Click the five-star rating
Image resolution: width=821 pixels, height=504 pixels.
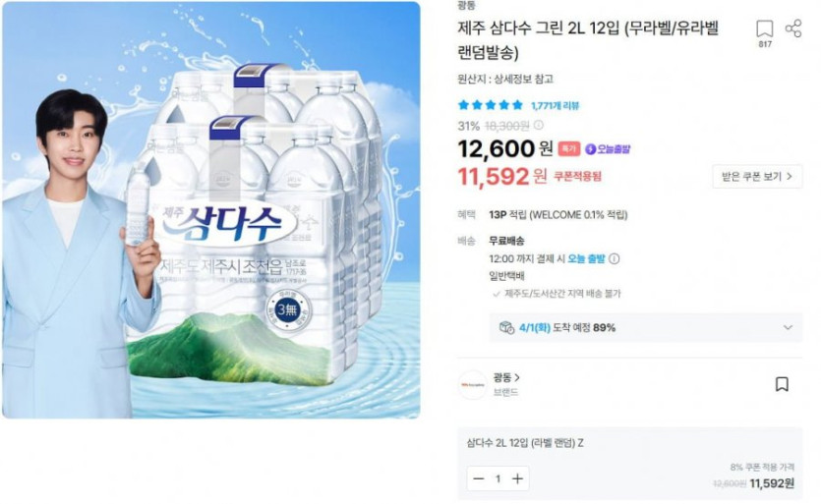(x=491, y=105)
